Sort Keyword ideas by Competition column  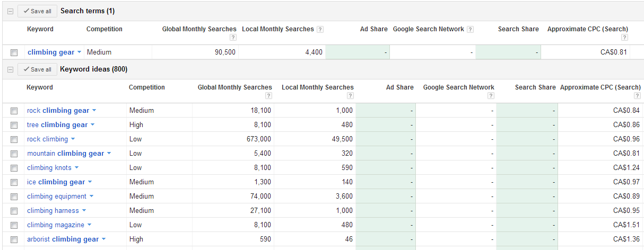pos(147,87)
